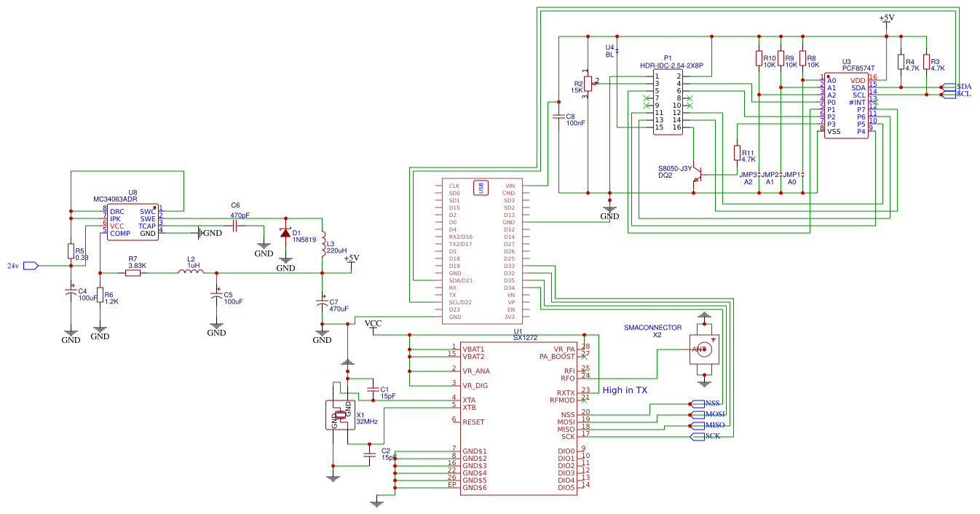980x514 pixels.
Task: Click the 'High in TX' annotation text
Action: point(624,390)
